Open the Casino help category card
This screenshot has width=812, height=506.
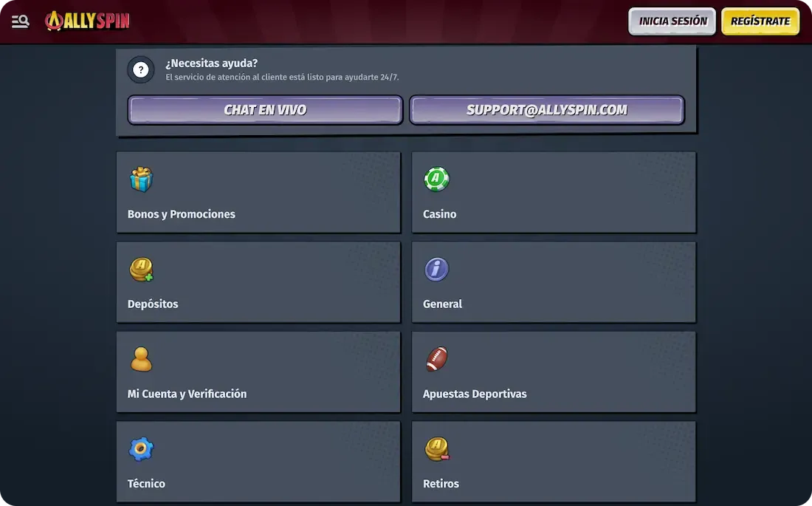click(552, 192)
